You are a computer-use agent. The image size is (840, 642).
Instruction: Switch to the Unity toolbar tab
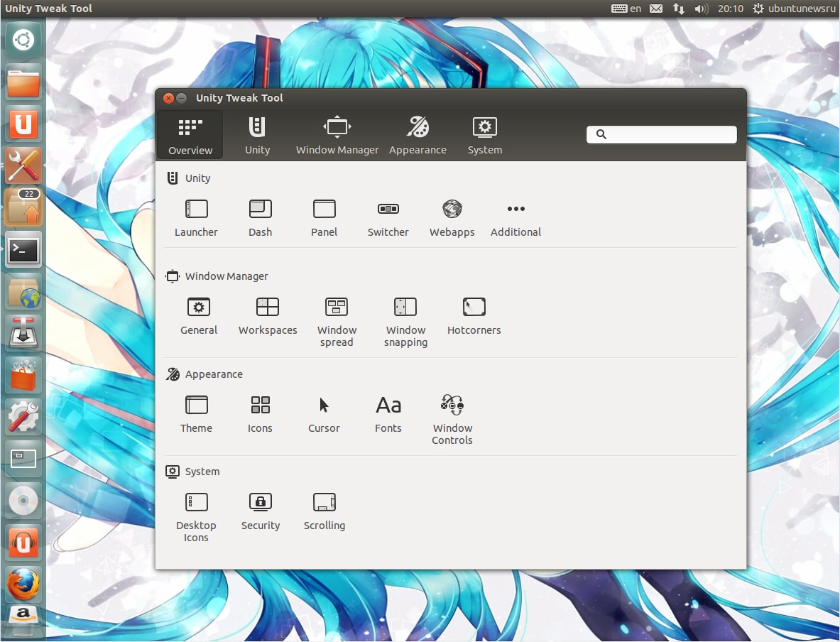pyautogui.click(x=257, y=135)
